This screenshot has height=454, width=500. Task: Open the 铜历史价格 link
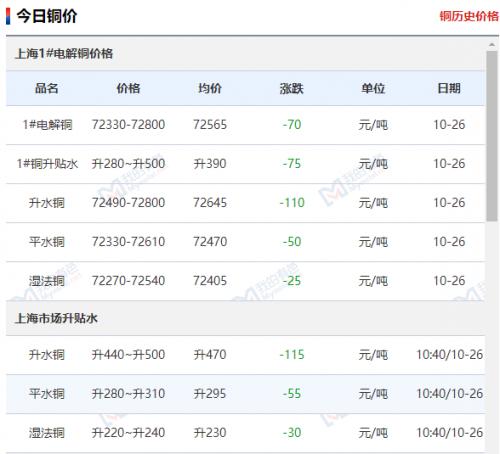[469, 16]
